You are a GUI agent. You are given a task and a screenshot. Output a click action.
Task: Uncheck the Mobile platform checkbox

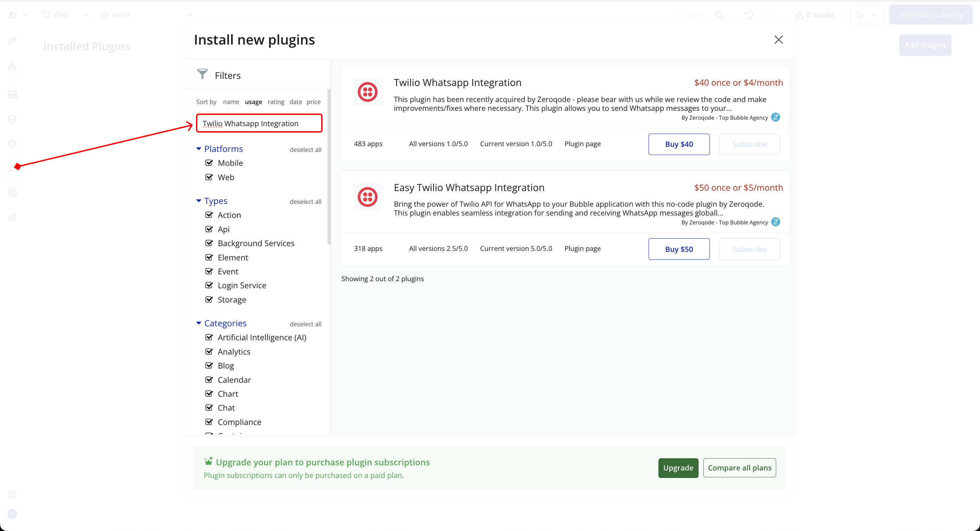coord(209,163)
